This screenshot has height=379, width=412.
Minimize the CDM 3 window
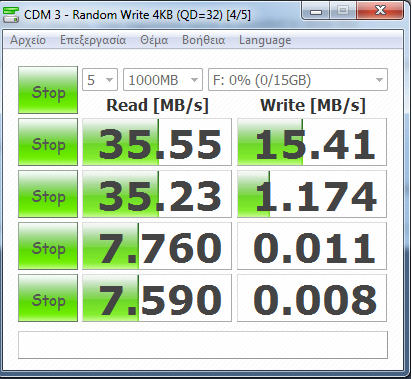[315, 11]
